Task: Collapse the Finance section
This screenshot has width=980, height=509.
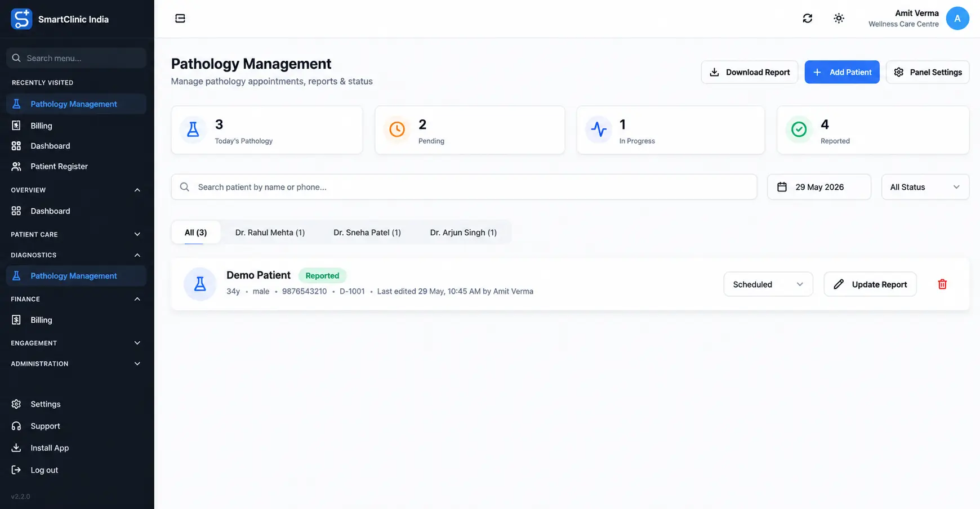Action: pyautogui.click(x=76, y=299)
